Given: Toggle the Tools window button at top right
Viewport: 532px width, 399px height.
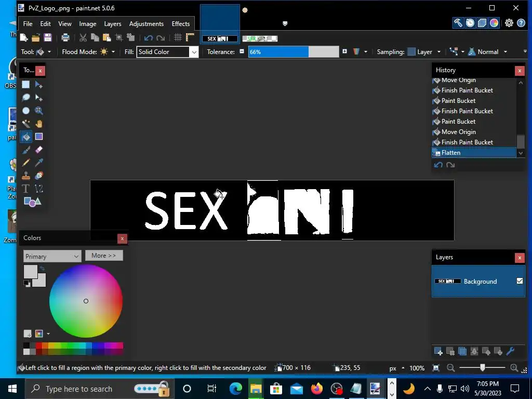Looking at the screenshot, I should point(458,23).
